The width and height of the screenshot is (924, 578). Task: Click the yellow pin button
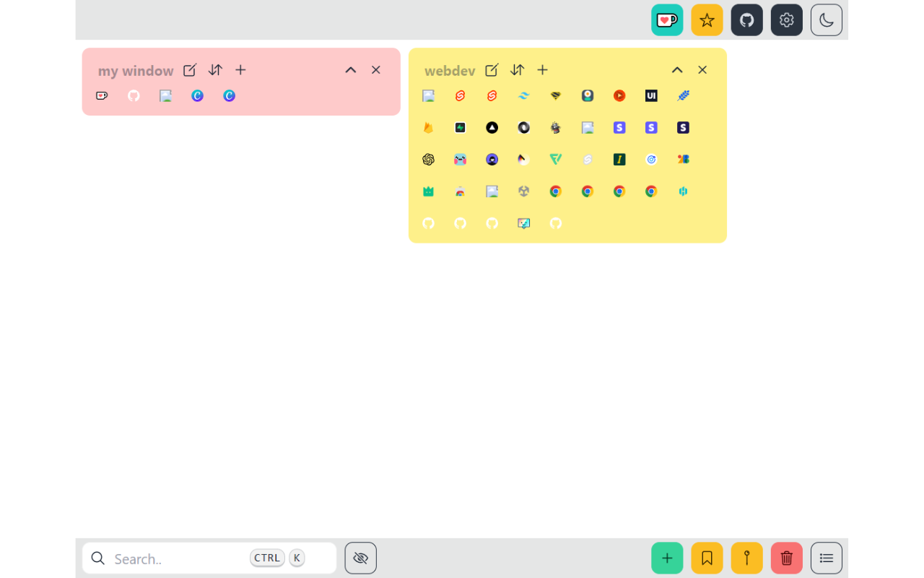[746, 558]
